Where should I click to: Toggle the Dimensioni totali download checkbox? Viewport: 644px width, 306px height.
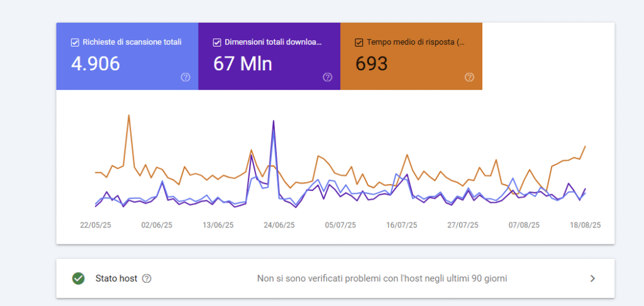click(x=217, y=43)
